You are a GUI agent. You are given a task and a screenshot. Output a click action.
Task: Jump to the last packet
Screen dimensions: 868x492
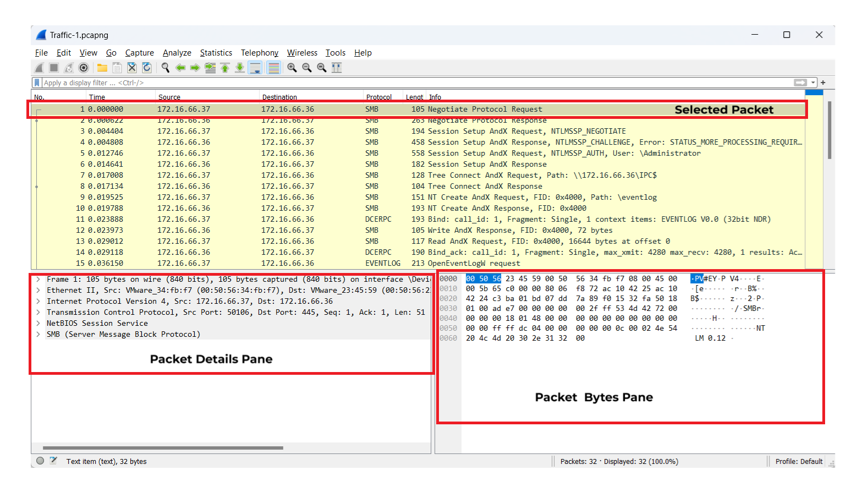[x=240, y=68]
